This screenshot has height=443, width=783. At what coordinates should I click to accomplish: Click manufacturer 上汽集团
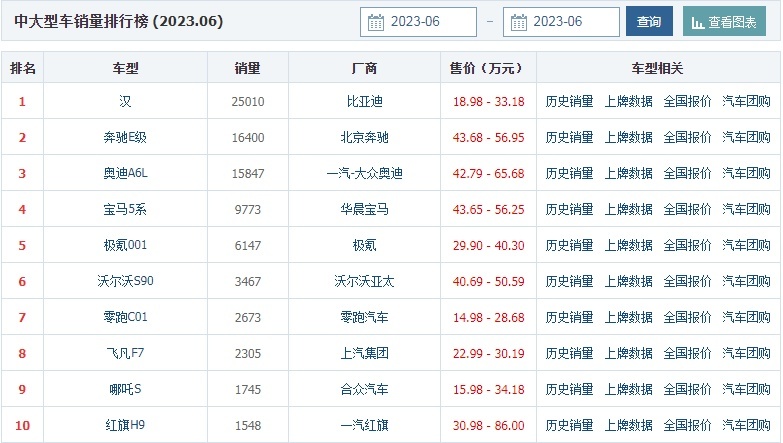coord(365,353)
